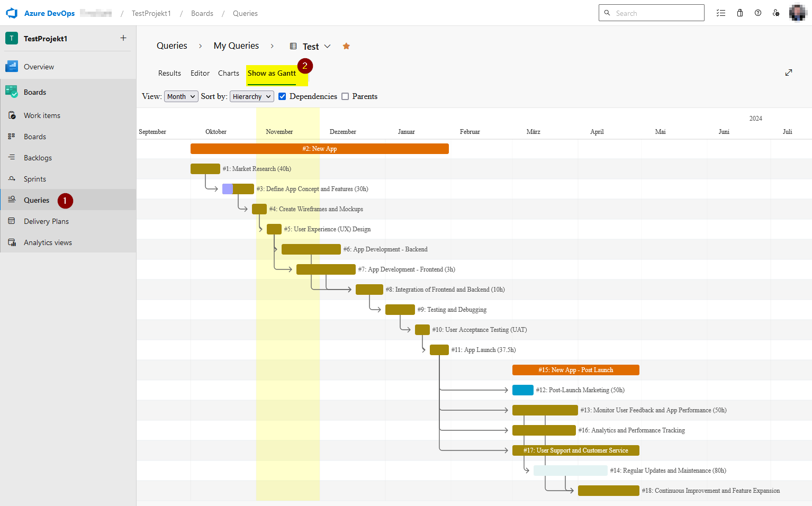Open My Queries via the breadcrumb link

click(x=236, y=46)
